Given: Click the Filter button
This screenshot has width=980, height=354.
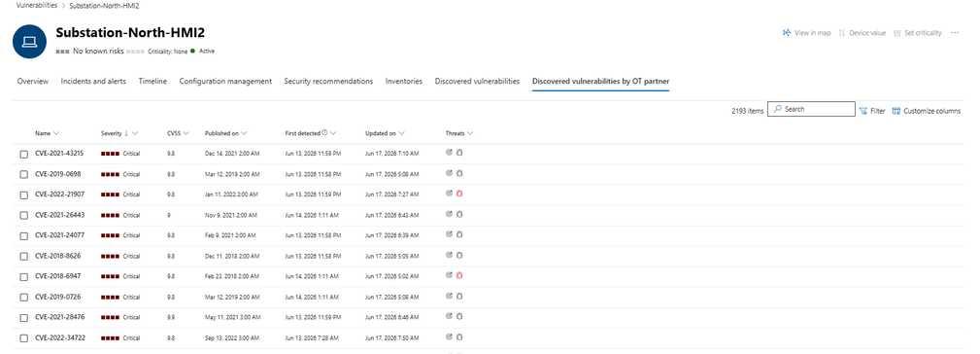Looking at the screenshot, I should [872, 111].
